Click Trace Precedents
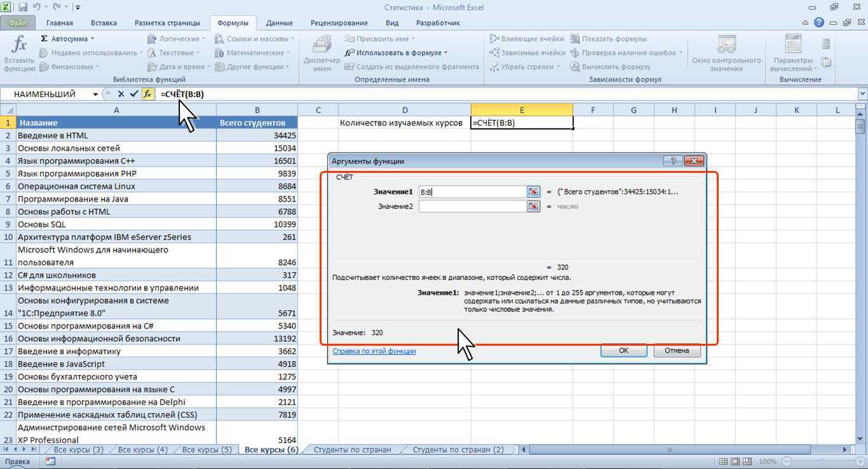 pyautogui.click(x=527, y=39)
